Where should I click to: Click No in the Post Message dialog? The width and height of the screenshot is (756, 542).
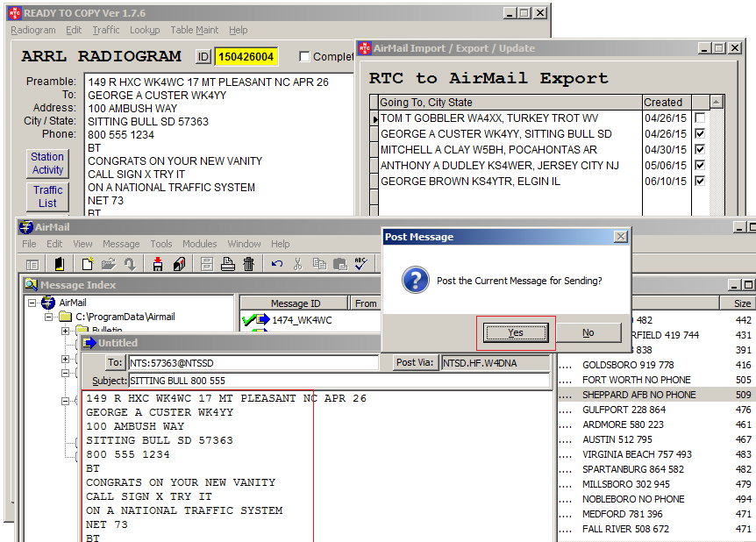point(588,332)
